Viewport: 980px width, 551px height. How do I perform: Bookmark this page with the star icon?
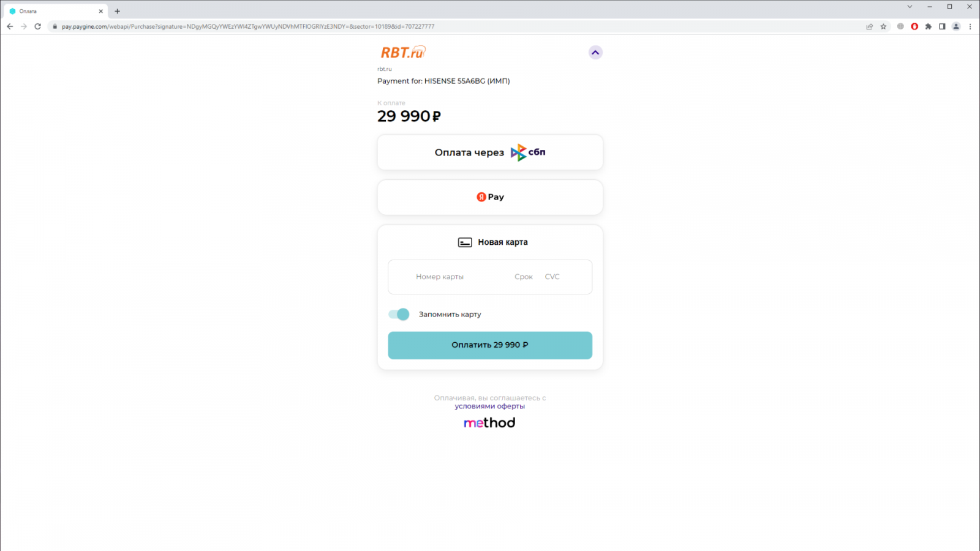(883, 26)
